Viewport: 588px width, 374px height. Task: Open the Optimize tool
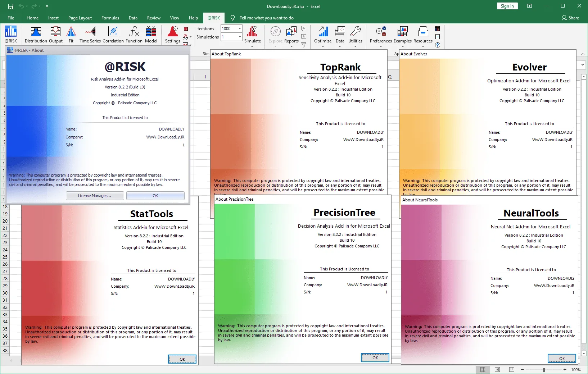coord(323,36)
